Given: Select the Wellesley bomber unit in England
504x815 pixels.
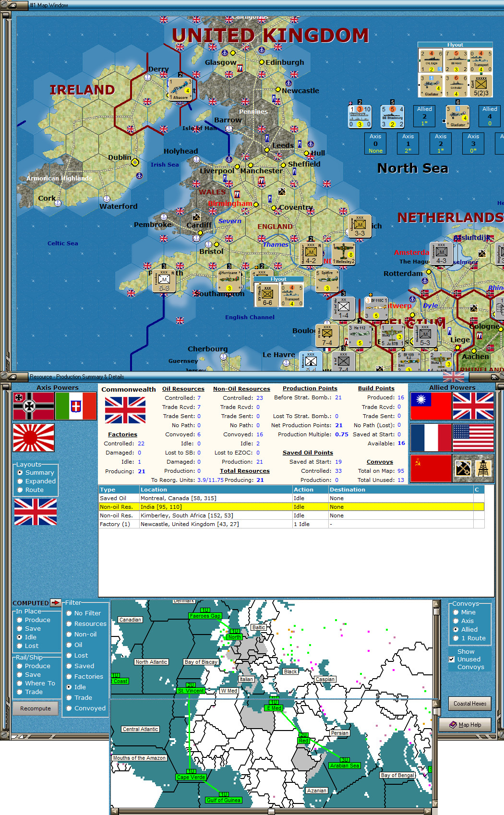Looking at the screenshot, I should pyautogui.click(x=344, y=254).
